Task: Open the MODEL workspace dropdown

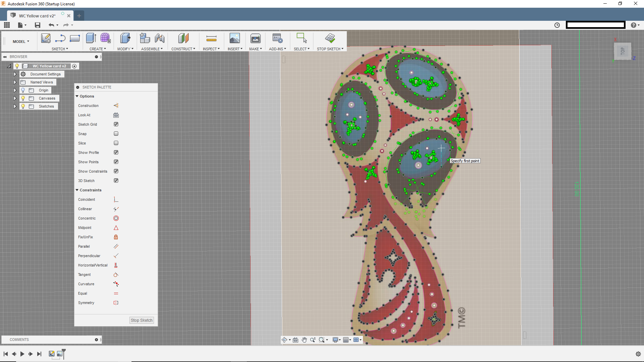Action: click(x=21, y=42)
